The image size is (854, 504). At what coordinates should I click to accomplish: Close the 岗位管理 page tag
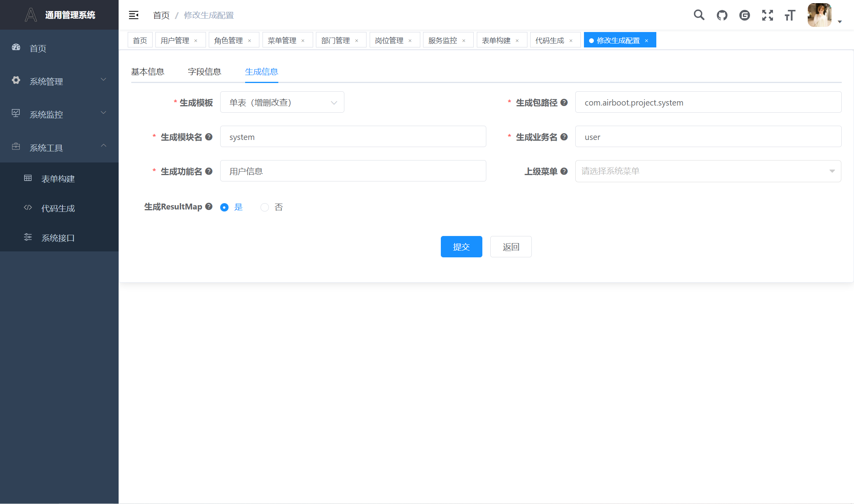pyautogui.click(x=410, y=41)
